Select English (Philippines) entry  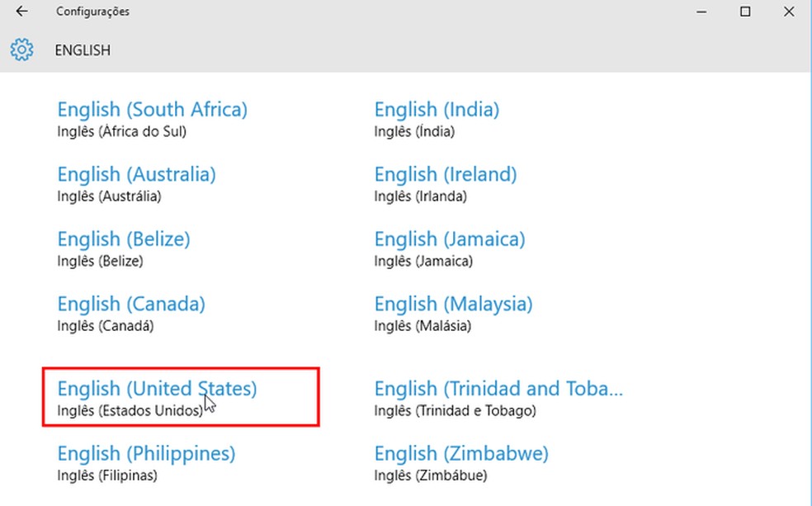146,454
